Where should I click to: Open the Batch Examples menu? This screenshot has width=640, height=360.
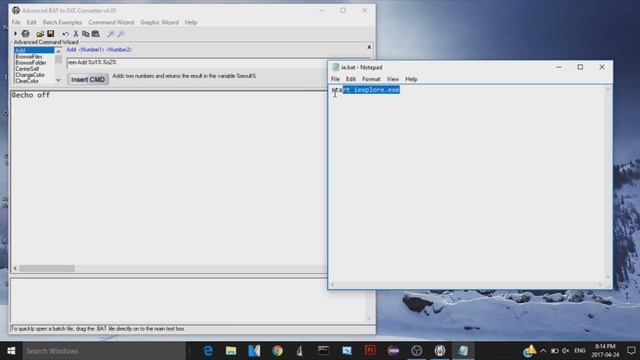click(x=62, y=22)
